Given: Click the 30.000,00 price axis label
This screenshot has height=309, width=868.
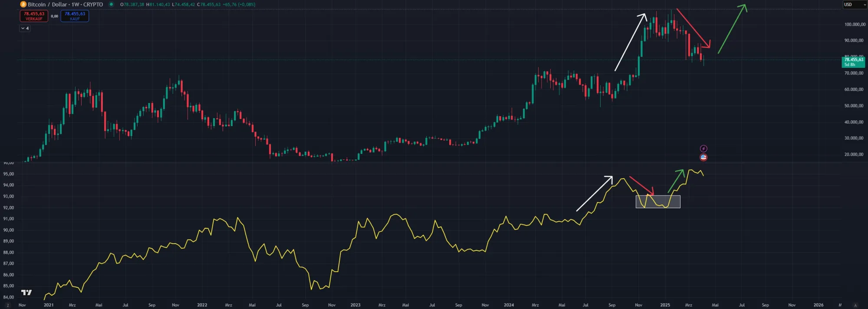Looking at the screenshot, I should 854,138.
